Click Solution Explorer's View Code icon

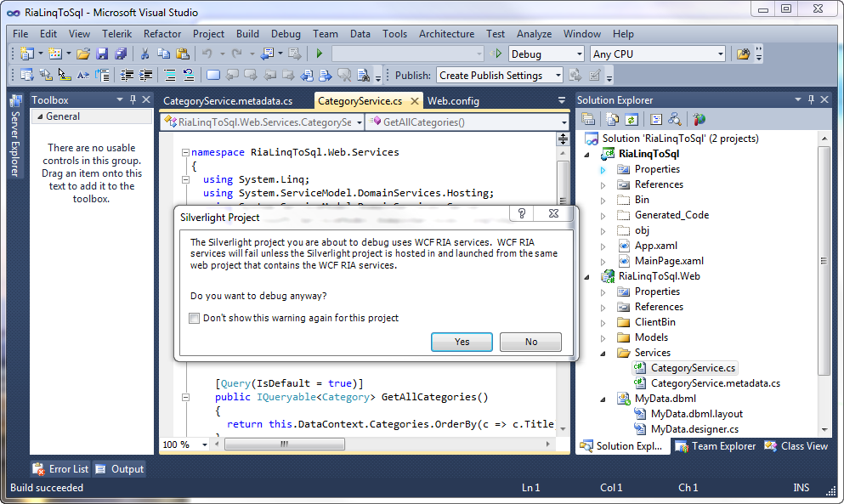coord(655,119)
